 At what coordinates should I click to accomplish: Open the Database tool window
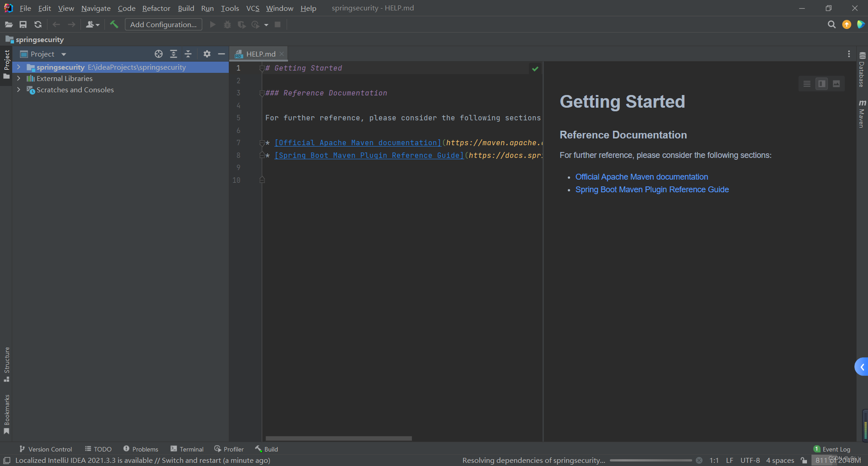tap(862, 69)
